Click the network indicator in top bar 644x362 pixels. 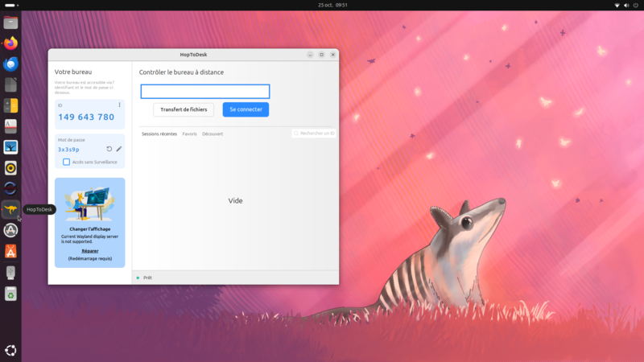(617, 6)
